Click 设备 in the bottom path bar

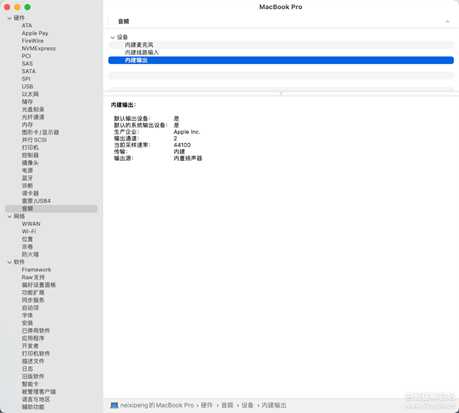click(247, 405)
